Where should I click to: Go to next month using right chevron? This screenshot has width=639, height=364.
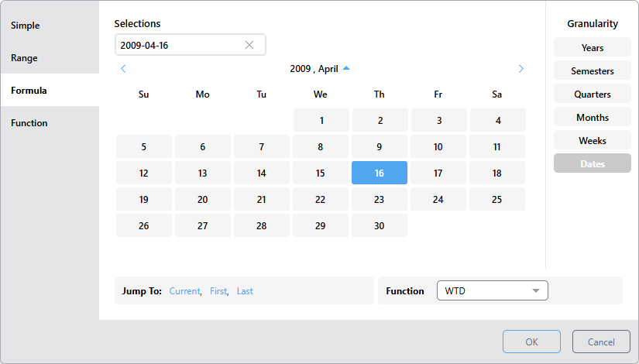point(520,69)
